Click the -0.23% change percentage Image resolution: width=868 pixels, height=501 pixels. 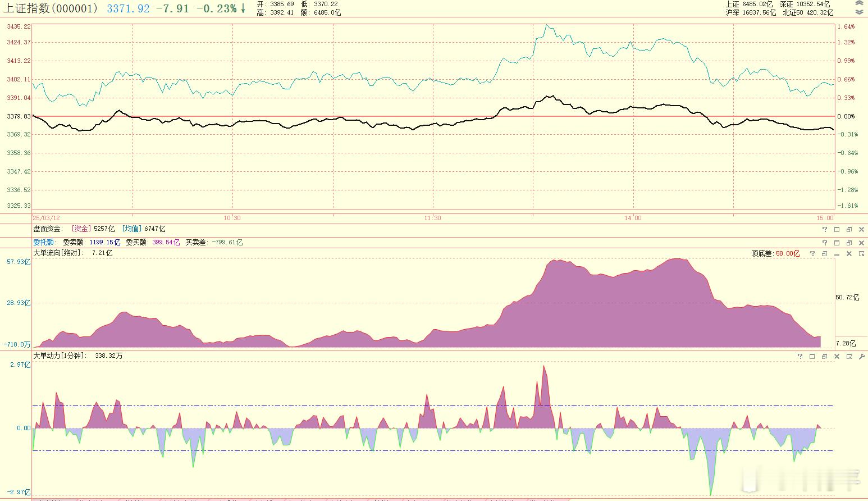(216, 8)
